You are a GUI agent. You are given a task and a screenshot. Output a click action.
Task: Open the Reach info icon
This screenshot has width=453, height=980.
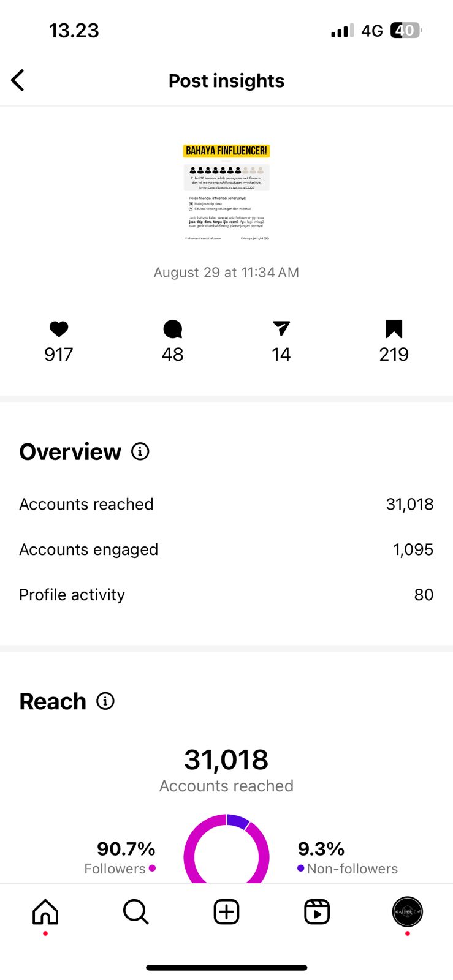105,701
